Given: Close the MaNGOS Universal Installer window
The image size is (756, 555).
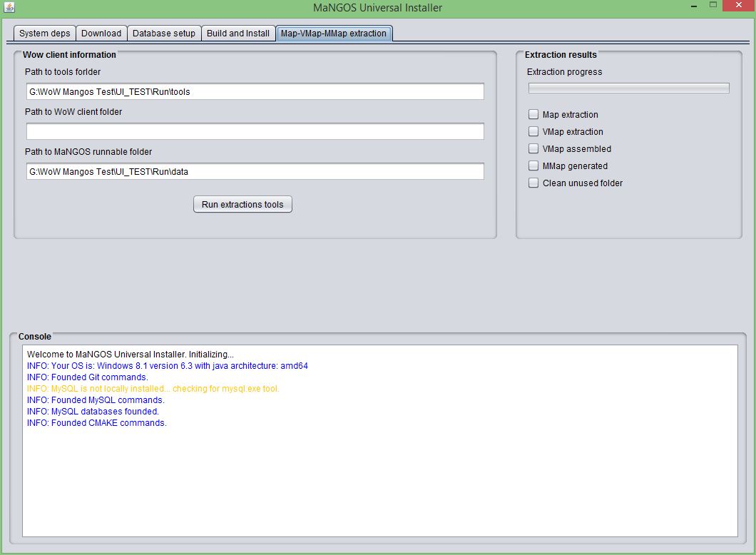Looking at the screenshot, I should (739, 5).
